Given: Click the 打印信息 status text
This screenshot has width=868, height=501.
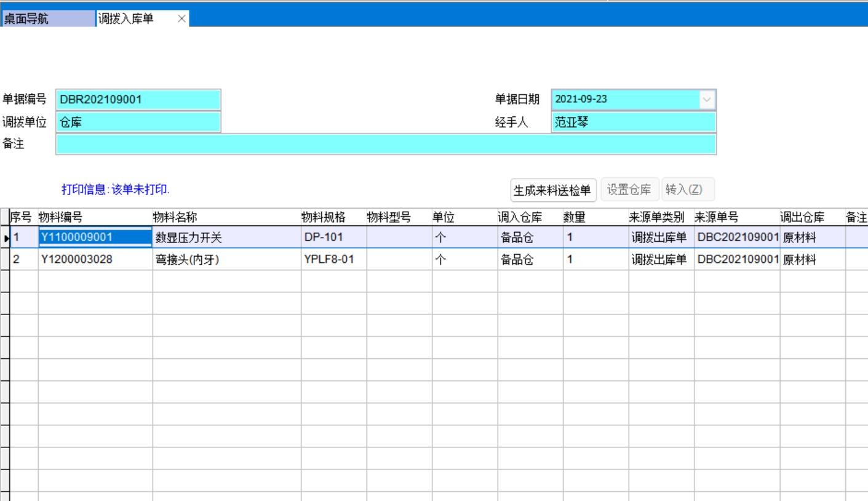Looking at the screenshot, I should click(x=115, y=190).
